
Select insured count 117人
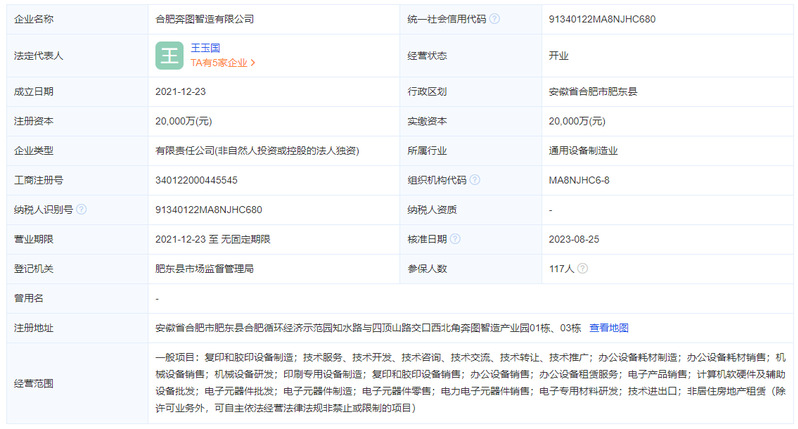click(561, 269)
